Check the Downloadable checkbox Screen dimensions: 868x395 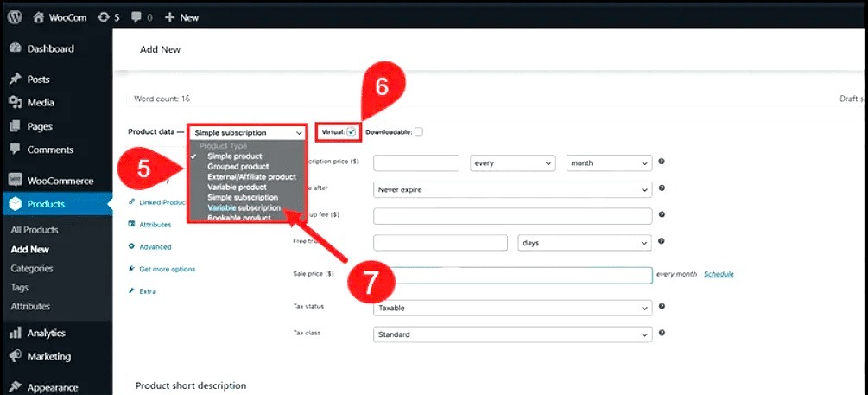click(x=419, y=132)
